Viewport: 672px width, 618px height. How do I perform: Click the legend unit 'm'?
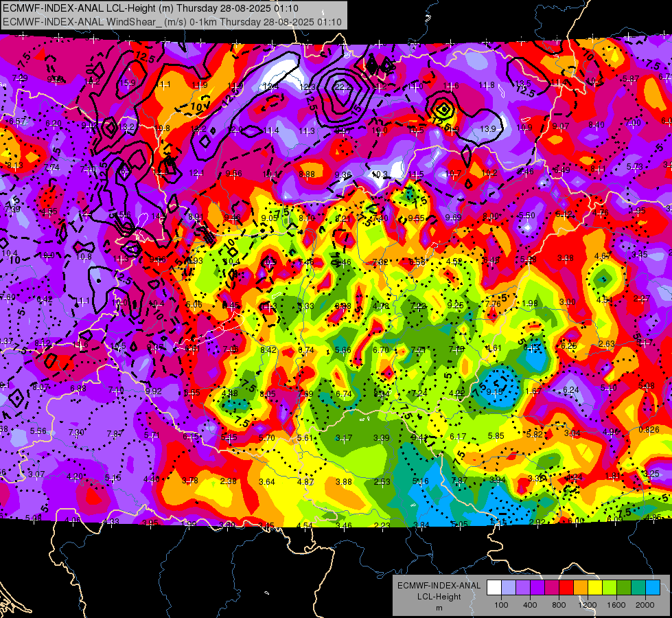pyautogui.click(x=439, y=608)
